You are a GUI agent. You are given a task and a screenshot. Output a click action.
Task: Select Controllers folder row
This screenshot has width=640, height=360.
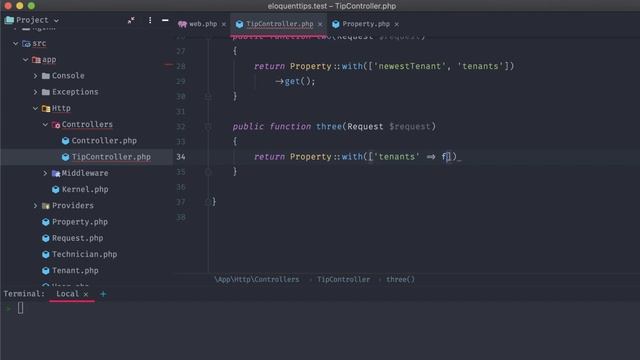(87, 124)
